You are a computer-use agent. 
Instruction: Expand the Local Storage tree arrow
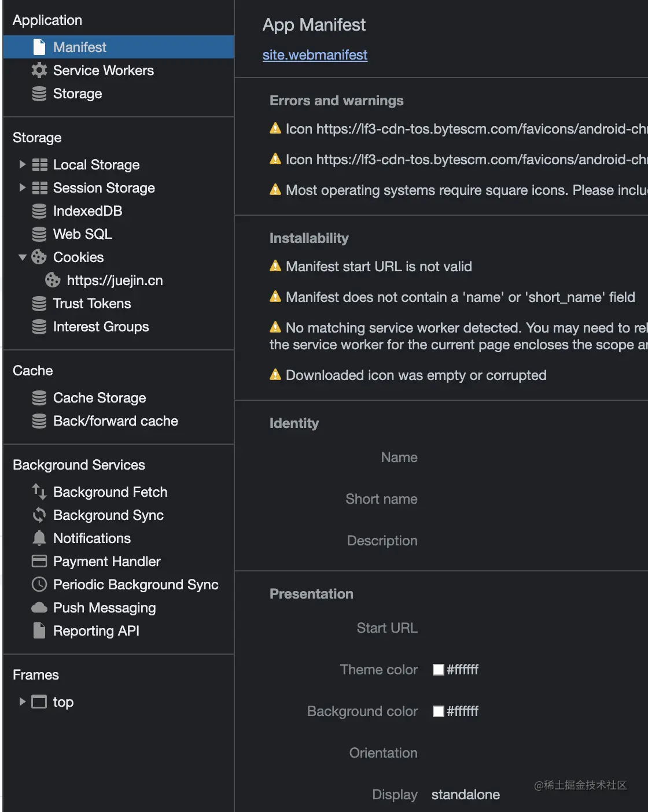22,165
